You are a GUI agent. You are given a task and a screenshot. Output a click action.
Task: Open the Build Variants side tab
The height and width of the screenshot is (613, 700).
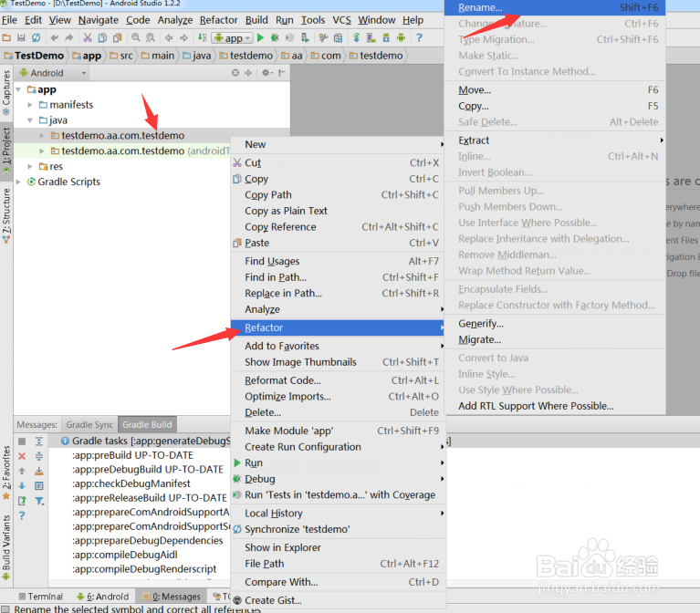(6, 548)
